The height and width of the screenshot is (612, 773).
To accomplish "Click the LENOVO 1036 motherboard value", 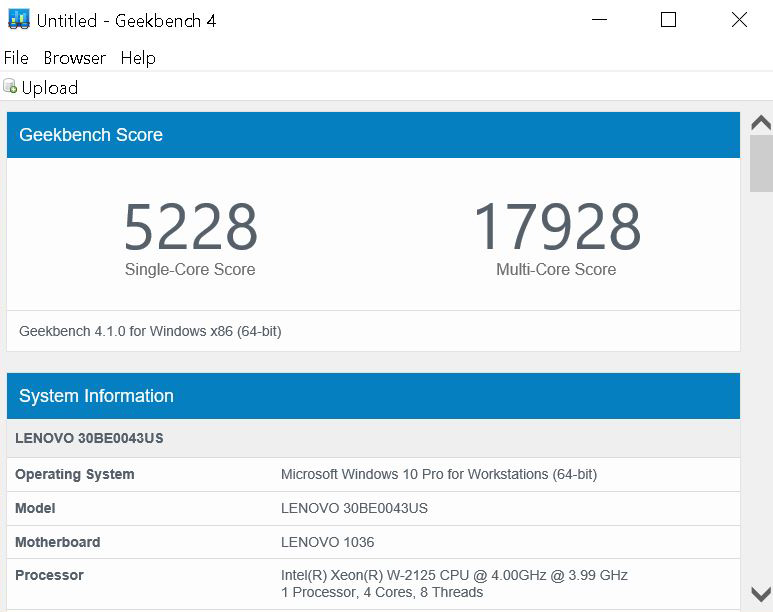I will [x=327, y=542].
